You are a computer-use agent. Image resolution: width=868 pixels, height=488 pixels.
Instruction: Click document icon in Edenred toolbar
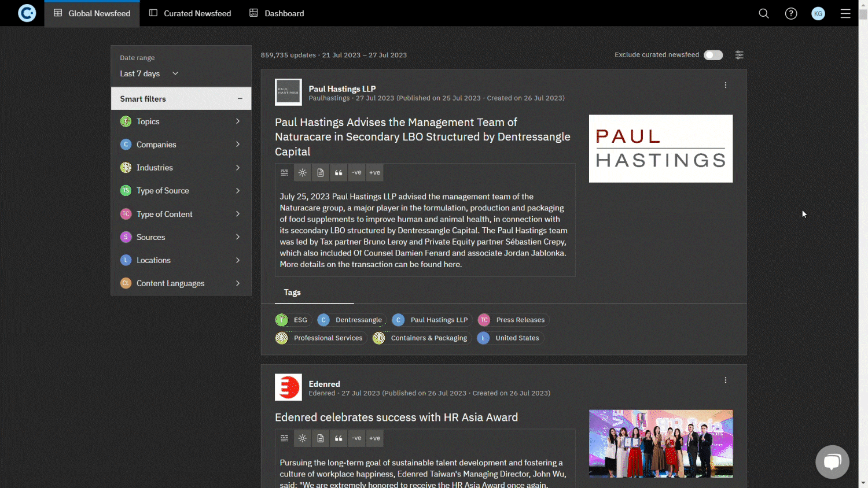point(320,438)
